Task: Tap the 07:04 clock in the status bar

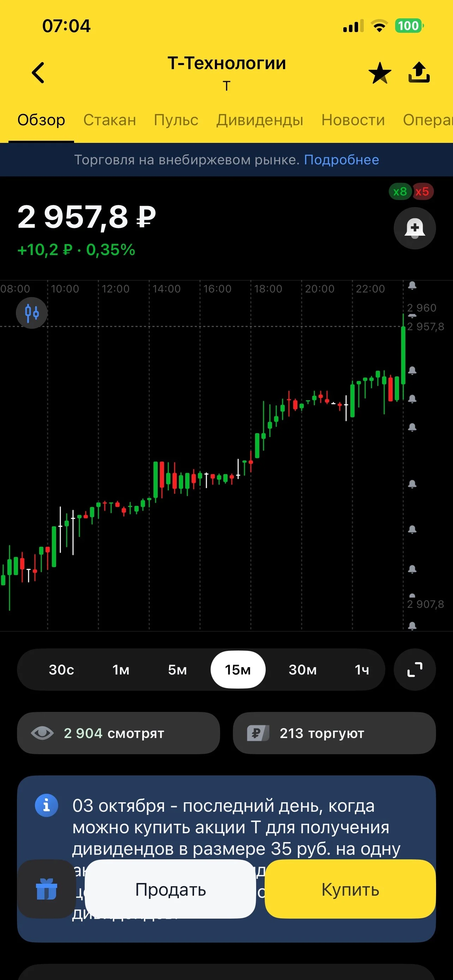Action: click(x=67, y=26)
